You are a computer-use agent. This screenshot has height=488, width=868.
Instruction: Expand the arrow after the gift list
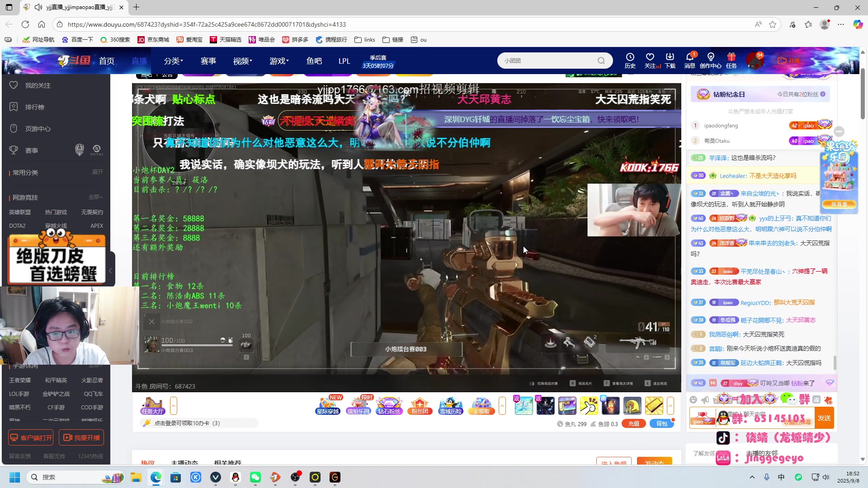(670, 406)
